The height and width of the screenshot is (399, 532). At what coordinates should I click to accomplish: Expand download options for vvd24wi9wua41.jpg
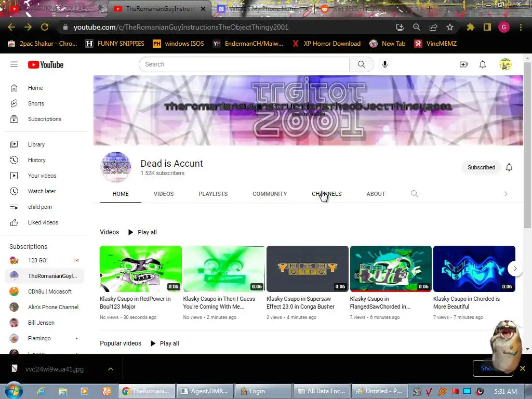[x=111, y=369]
